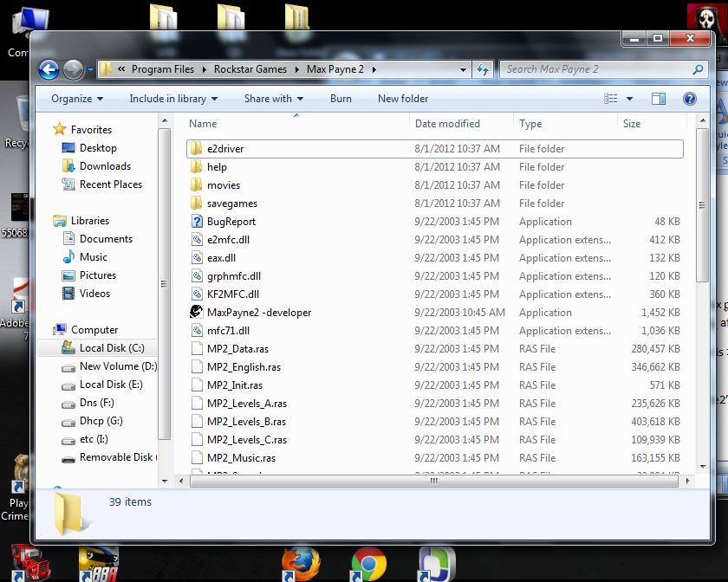The image size is (728, 582).
Task: Open the Documents library
Action: pos(106,238)
